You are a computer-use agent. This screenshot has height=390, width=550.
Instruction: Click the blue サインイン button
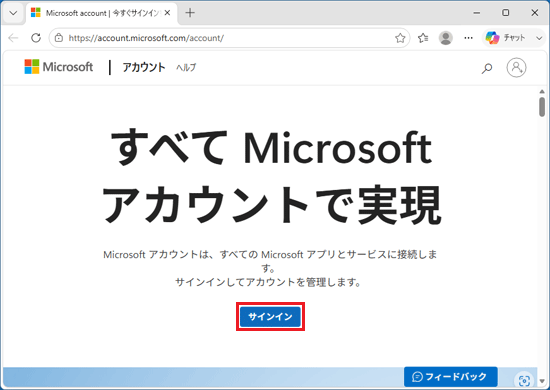270,317
